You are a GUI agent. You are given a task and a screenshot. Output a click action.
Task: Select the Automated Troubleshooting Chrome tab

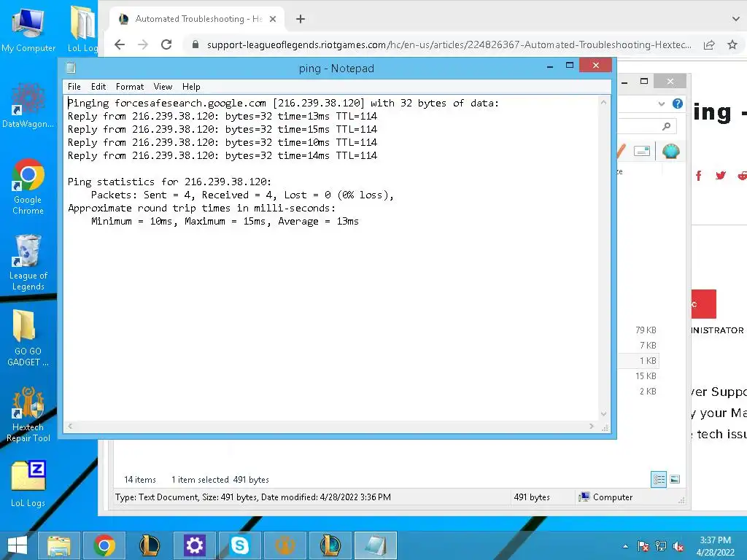(x=197, y=19)
